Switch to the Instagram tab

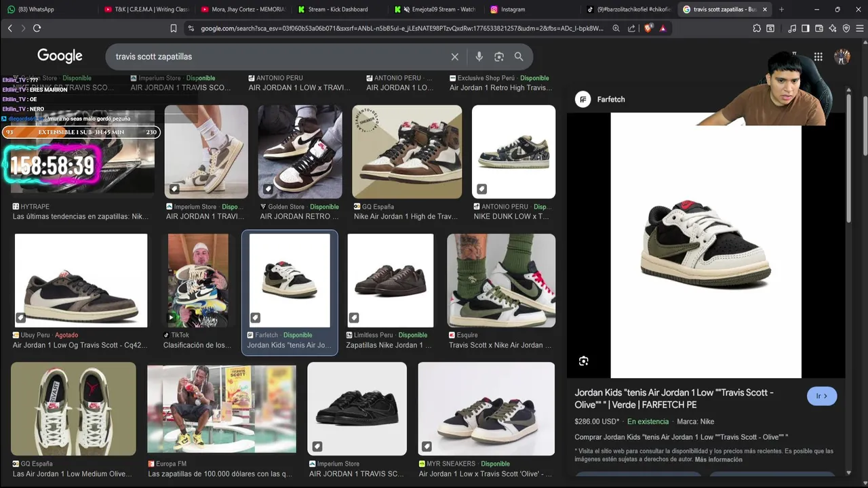point(533,9)
